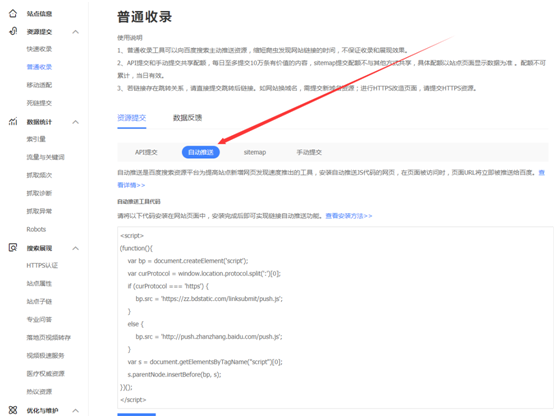Open 视频极速服务 in the sidebar
This screenshot has height=418, width=558.
point(46,356)
